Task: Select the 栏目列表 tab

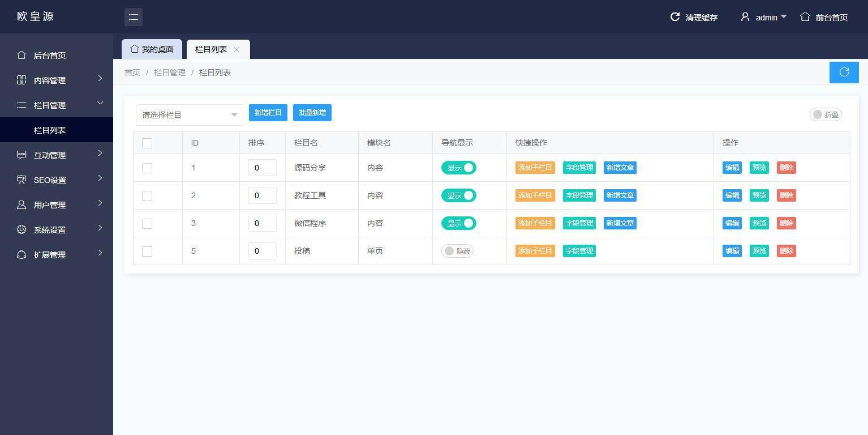Action: [210, 49]
